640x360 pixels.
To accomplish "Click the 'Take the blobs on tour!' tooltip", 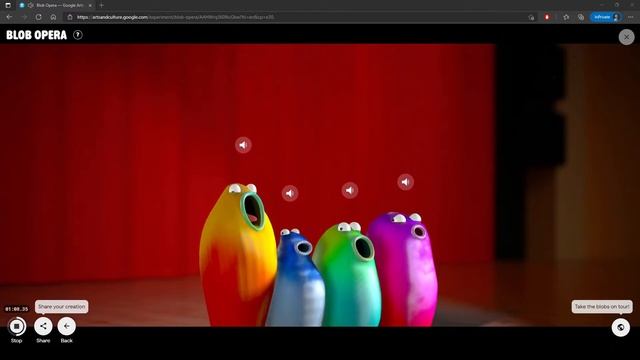I will coord(602,307).
